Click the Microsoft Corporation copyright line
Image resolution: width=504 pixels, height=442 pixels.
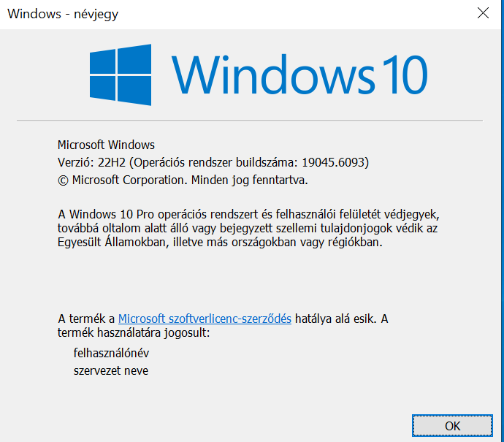pyautogui.click(x=183, y=180)
